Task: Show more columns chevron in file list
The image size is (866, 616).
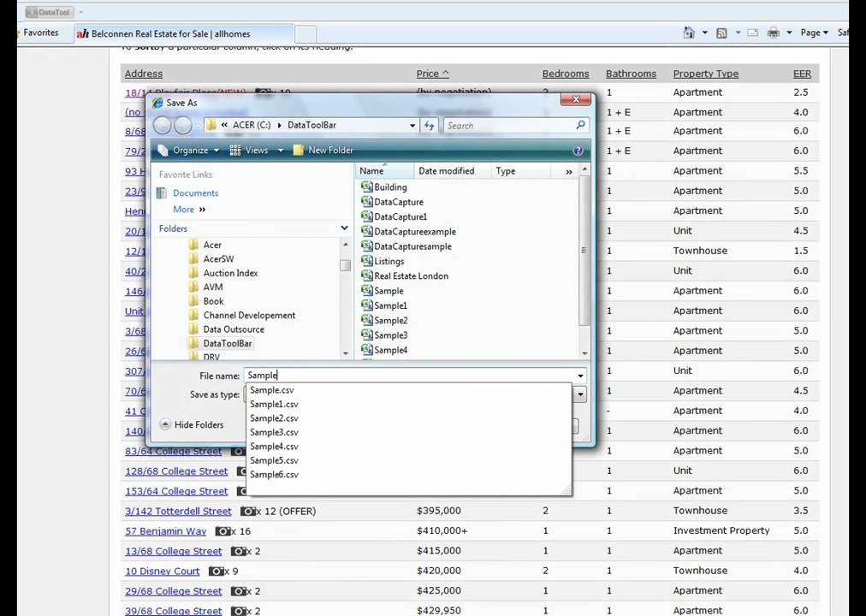Action: coord(569,172)
